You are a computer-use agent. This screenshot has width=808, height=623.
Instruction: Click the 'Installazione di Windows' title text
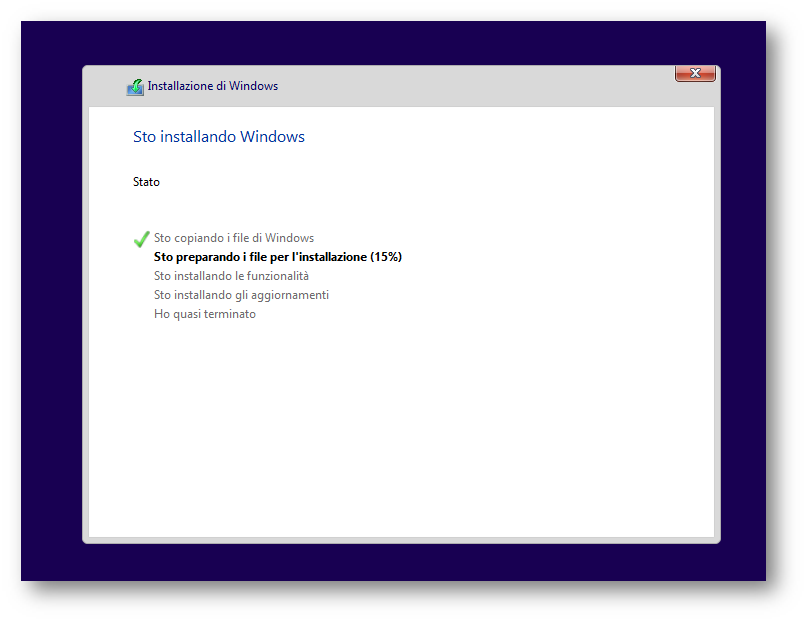pos(213,86)
